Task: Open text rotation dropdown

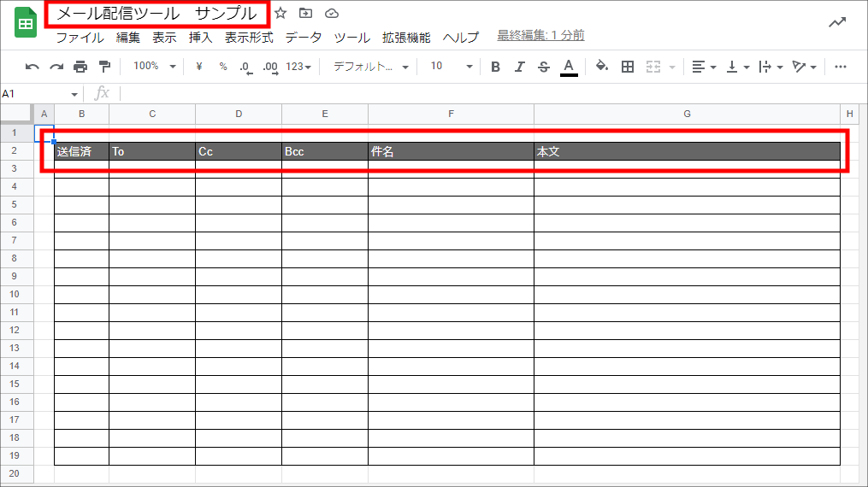Action: [x=804, y=67]
